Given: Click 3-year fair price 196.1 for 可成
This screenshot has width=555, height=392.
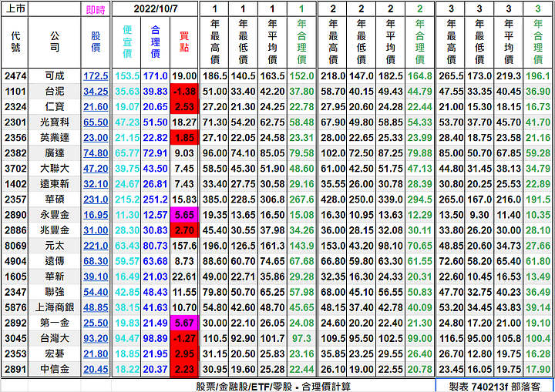Looking at the screenshot, I should click(x=538, y=76).
